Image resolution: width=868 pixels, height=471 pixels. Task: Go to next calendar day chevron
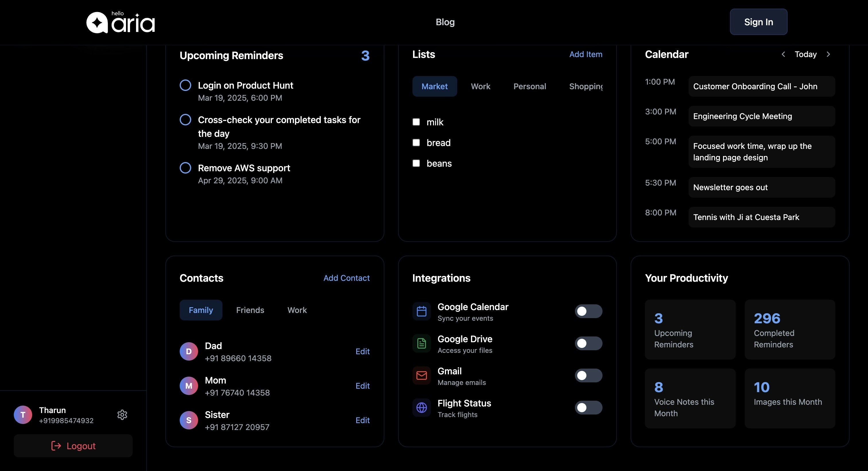click(x=828, y=54)
